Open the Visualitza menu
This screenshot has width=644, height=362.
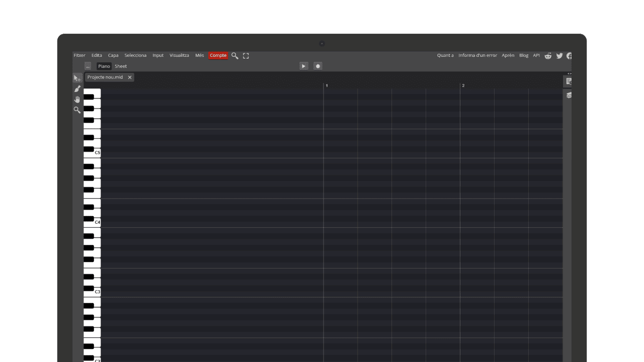(x=179, y=55)
